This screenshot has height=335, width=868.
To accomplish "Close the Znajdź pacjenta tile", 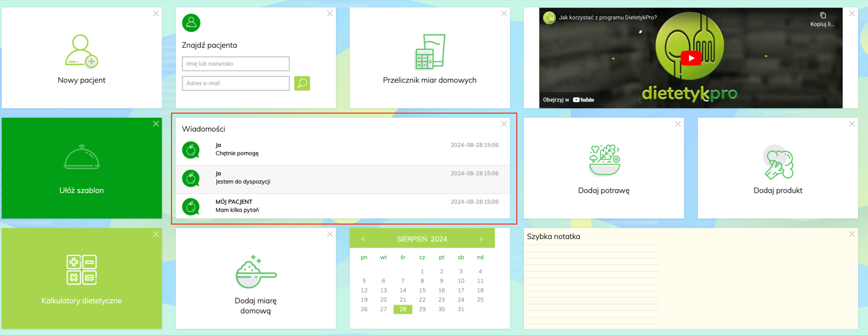I will 330,14.
